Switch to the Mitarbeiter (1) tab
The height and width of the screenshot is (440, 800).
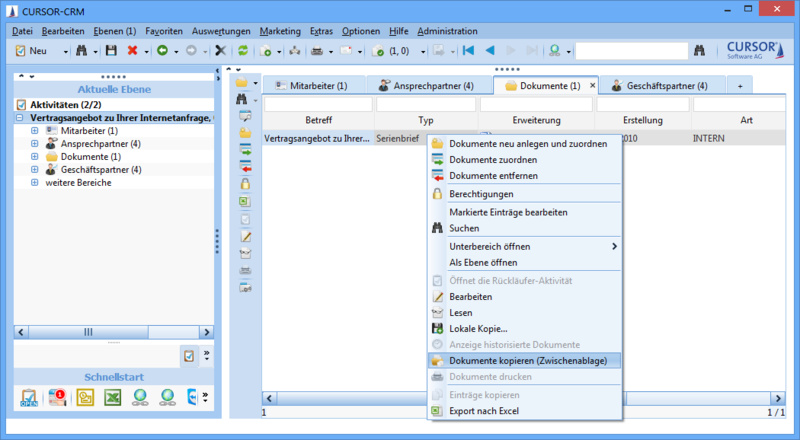click(310, 86)
